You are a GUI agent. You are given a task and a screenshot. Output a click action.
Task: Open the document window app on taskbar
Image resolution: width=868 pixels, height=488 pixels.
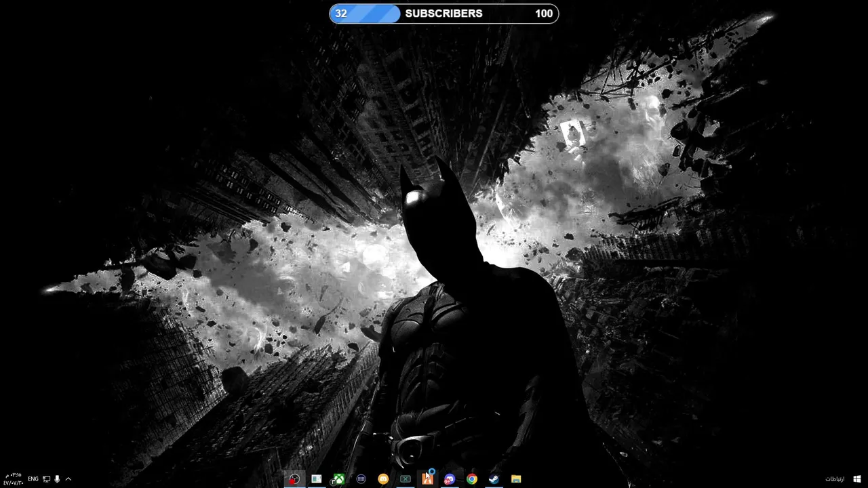click(x=316, y=479)
